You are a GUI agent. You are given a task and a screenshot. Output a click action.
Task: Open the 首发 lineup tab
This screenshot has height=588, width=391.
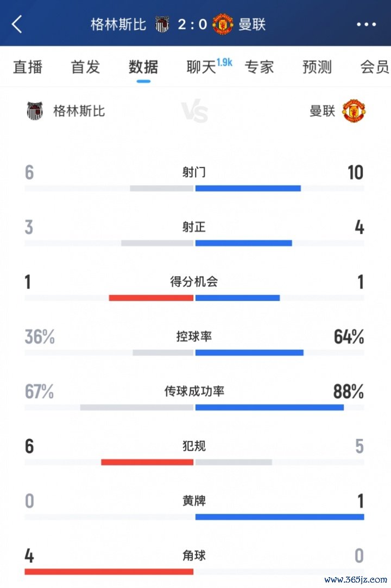click(85, 67)
